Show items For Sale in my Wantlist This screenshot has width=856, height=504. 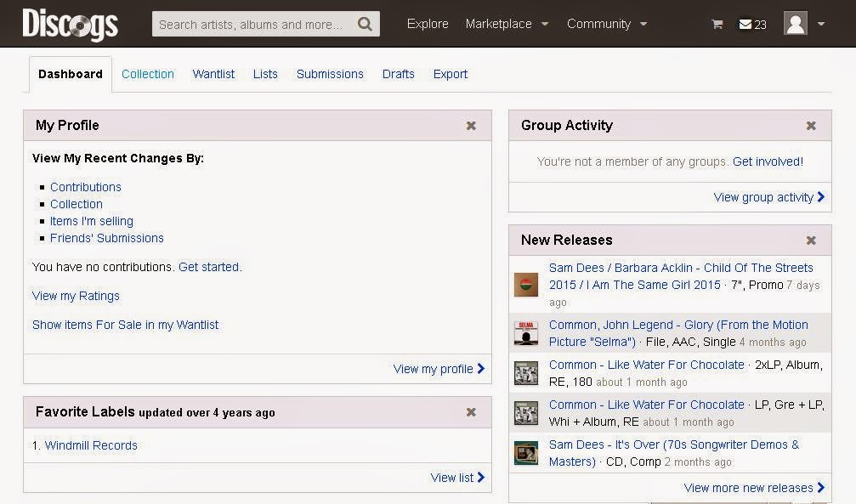[126, 325]
